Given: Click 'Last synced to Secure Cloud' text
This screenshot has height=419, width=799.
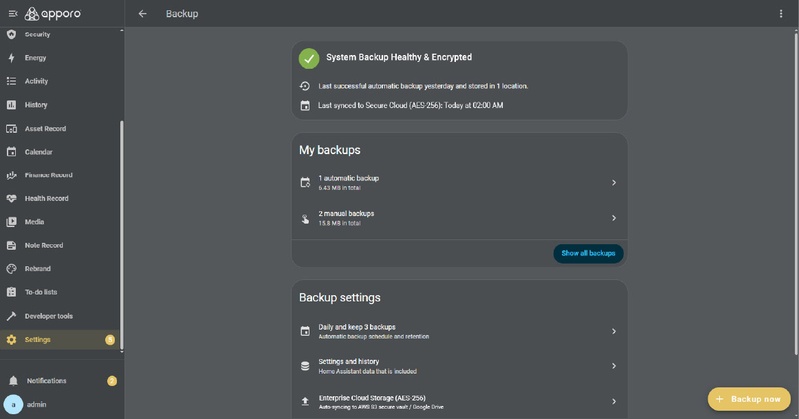Looking at the screenshot, I should (x=410, y=106).
